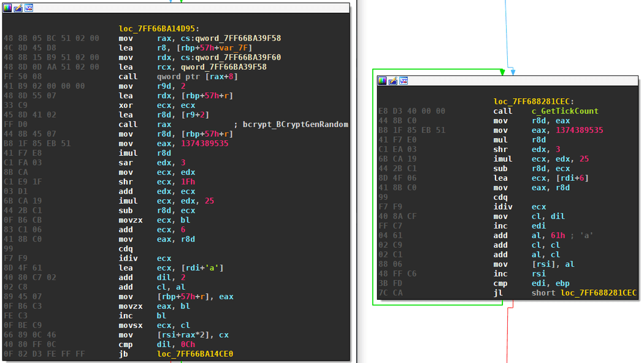Click group nodes icon on left graph node
644x363 pixels.
(29, 8)
